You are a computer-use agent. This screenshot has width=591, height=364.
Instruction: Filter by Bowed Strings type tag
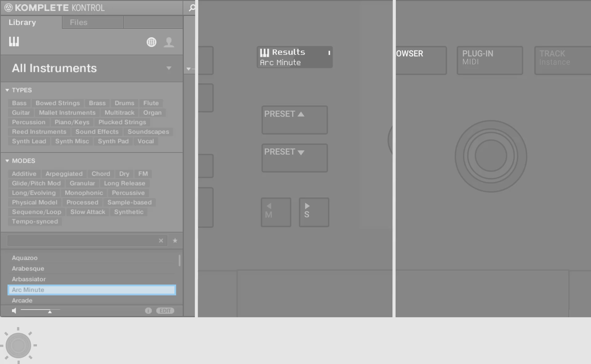(x=58, y=103)
